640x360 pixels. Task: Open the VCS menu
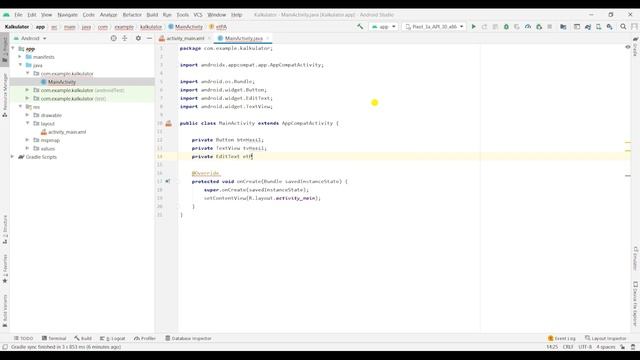coord(198,15)
